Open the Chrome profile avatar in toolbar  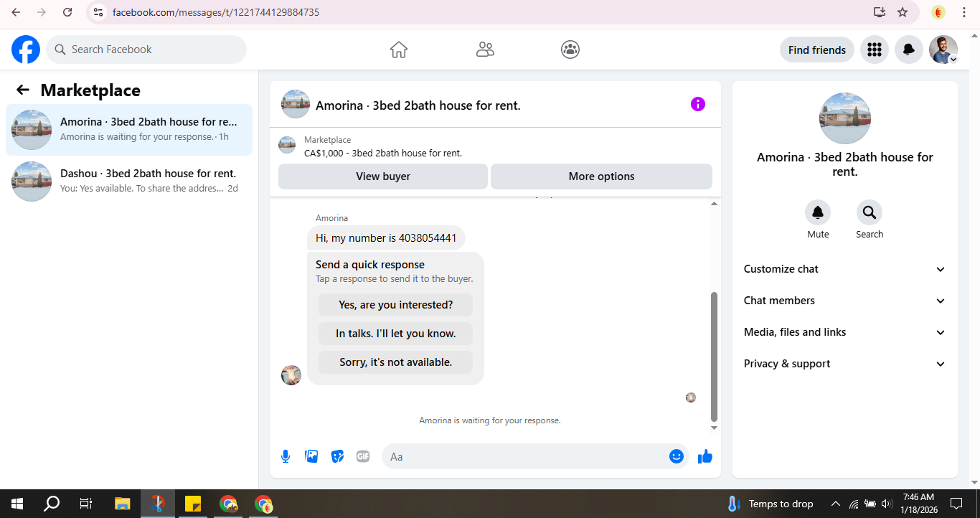coord(938,12)
